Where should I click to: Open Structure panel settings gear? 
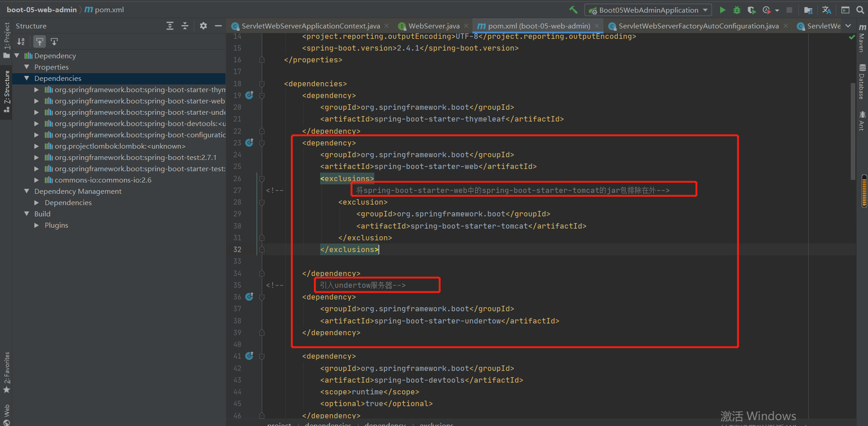(203, 26)
